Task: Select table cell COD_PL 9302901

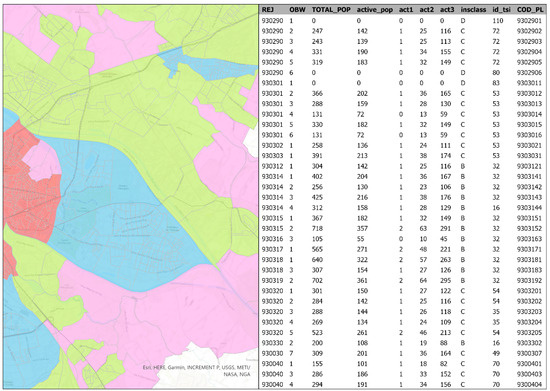Action: (529, 21)
